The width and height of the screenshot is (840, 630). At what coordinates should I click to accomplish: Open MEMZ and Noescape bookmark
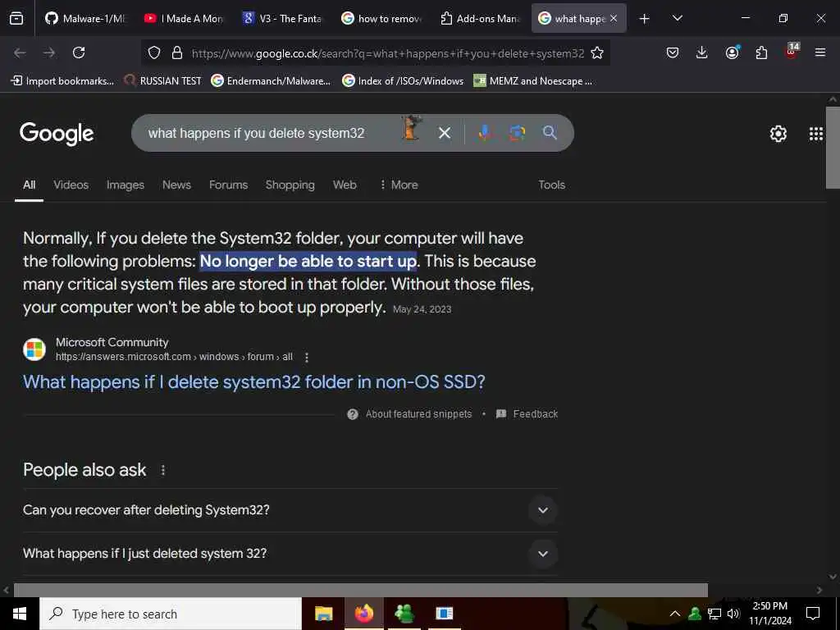pos(533,81)
